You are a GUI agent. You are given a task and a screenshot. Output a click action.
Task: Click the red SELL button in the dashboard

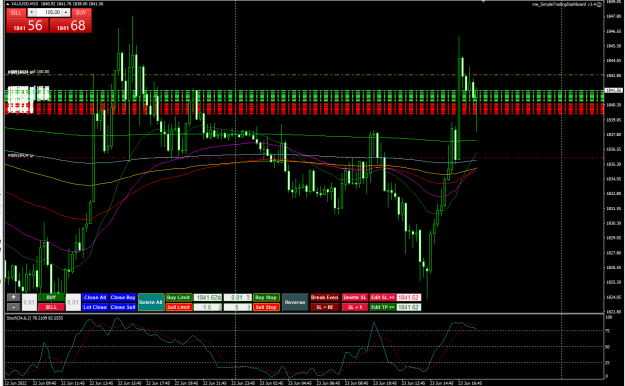[x=51, y=307]
